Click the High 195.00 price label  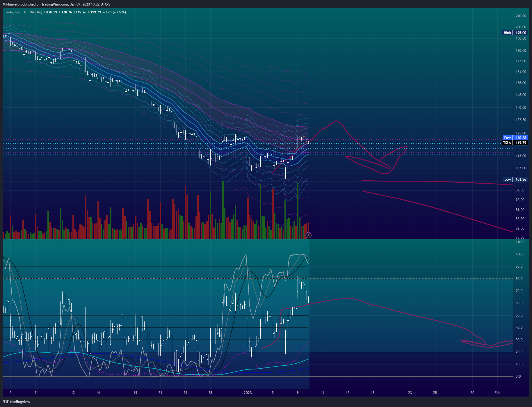coord(515,33)
